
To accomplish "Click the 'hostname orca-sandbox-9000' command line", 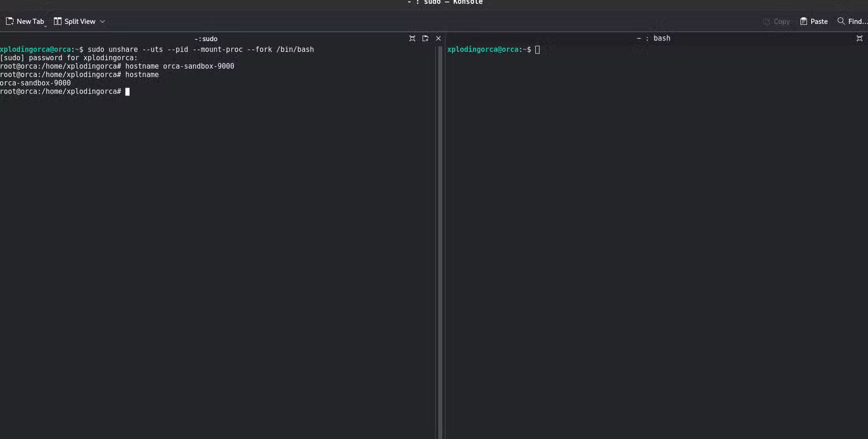I will [117, 67].
